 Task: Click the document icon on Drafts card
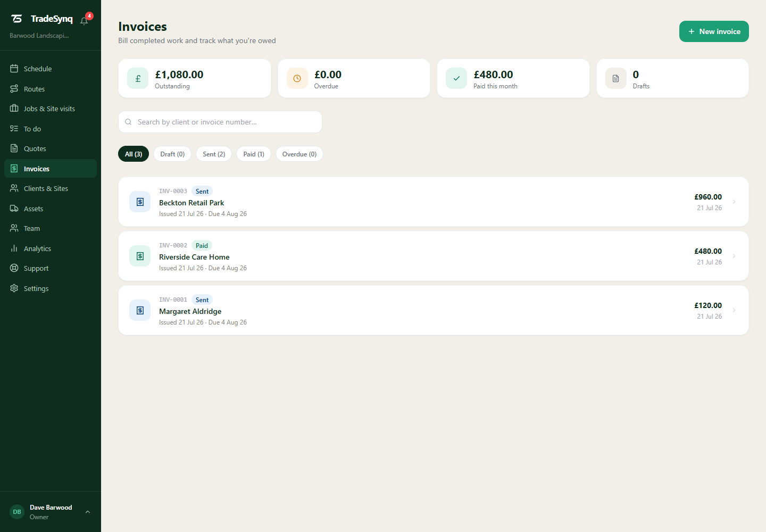tap(616, 78)
